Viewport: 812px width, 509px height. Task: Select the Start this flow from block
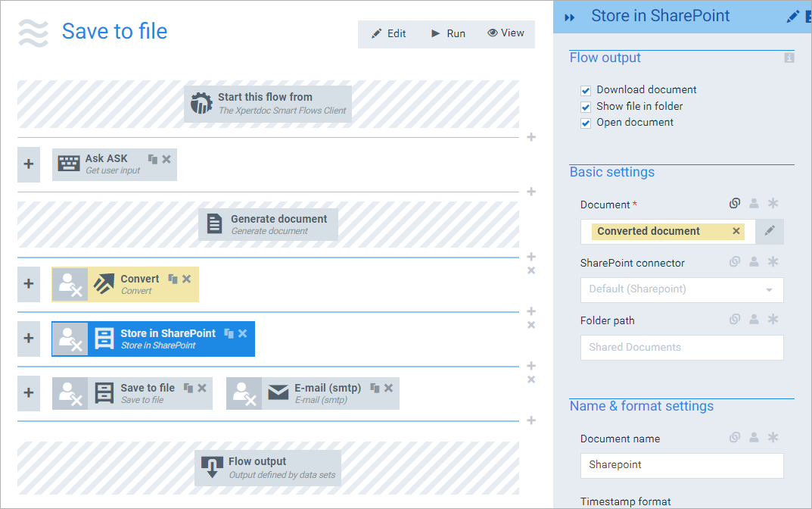(268, 104)
